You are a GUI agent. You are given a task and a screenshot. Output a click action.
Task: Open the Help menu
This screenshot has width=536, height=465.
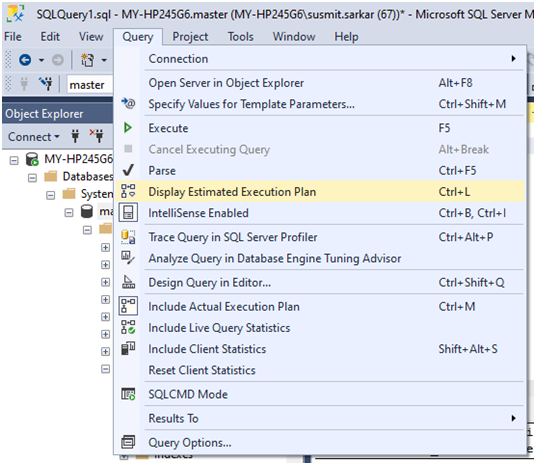coord(346,37)
